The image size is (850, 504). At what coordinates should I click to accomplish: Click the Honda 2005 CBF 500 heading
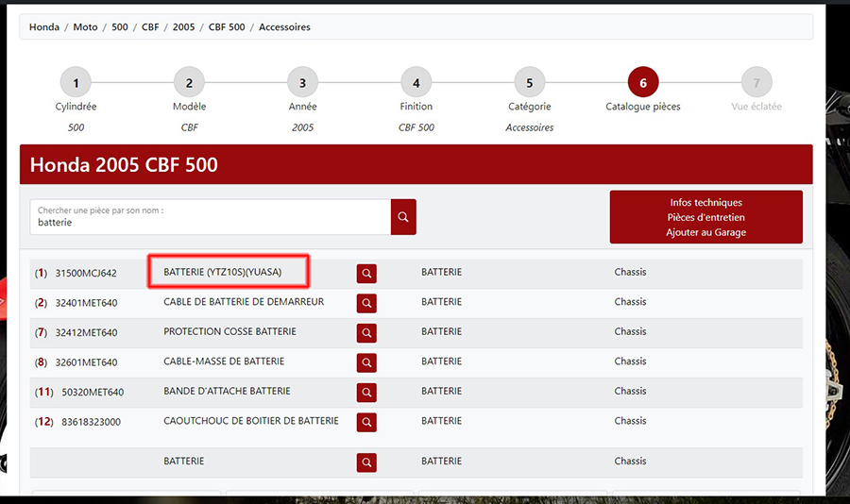click(x=124, y=165)
